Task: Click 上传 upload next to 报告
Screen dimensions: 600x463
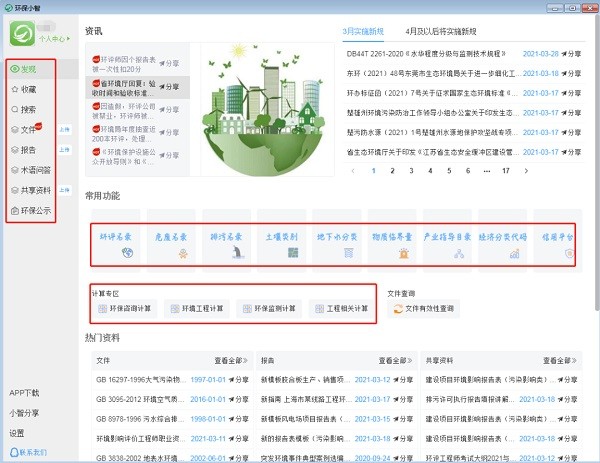Action: click(x=65, y=150)
